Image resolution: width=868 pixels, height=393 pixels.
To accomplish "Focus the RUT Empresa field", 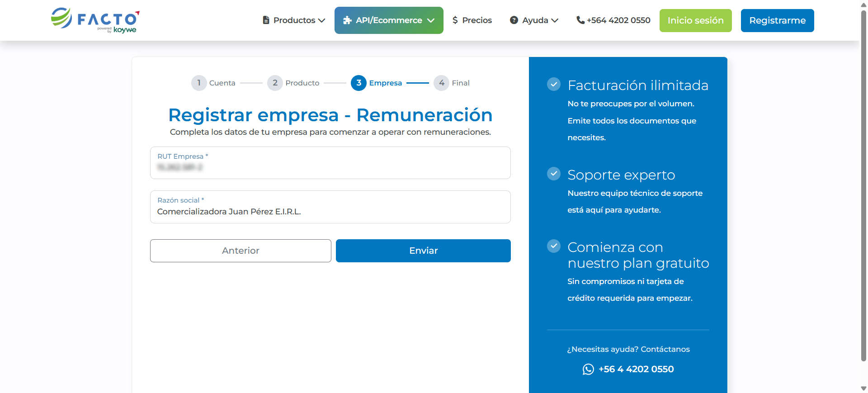I will [x=330, y=163].
